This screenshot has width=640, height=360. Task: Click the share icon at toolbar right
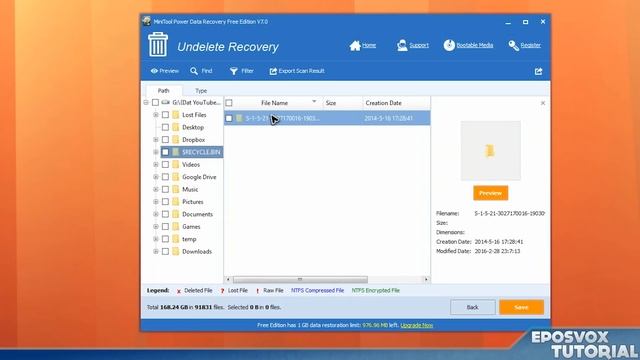click(538, 71)
